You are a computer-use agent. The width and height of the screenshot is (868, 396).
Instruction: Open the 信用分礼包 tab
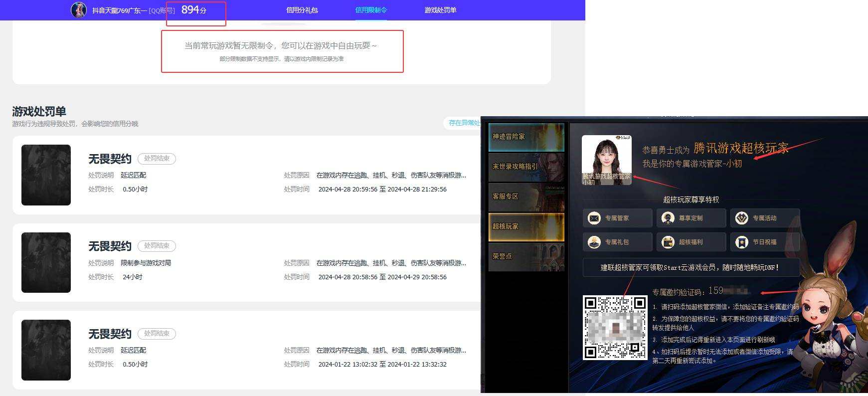coord(302,10)
